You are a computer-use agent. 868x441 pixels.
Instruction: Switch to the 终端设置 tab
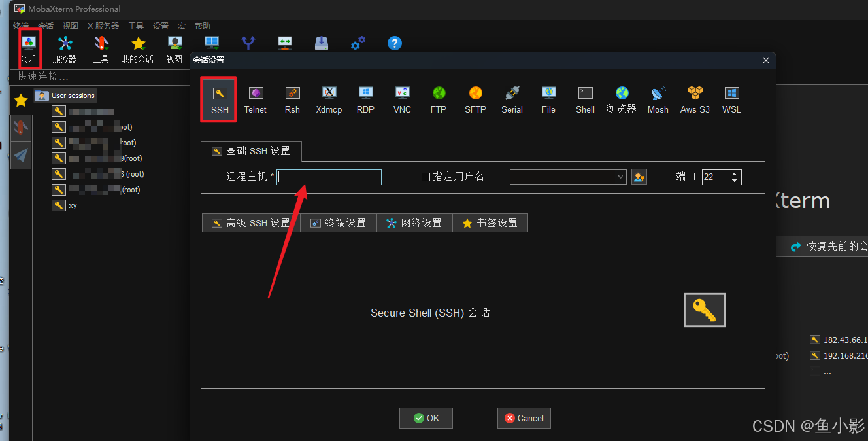[x=339, y=223]
